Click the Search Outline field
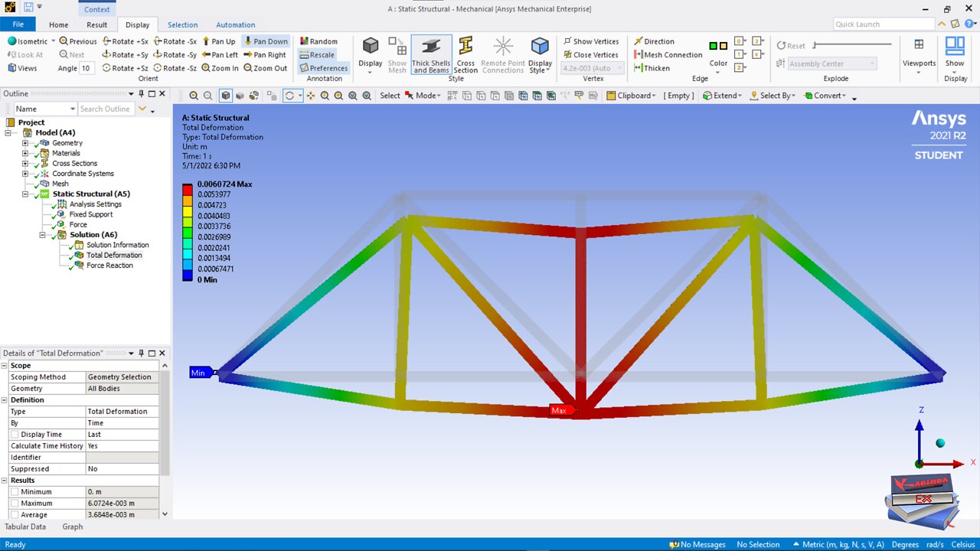The width and height of the screenshot is (980, 551). pos(105,109)
